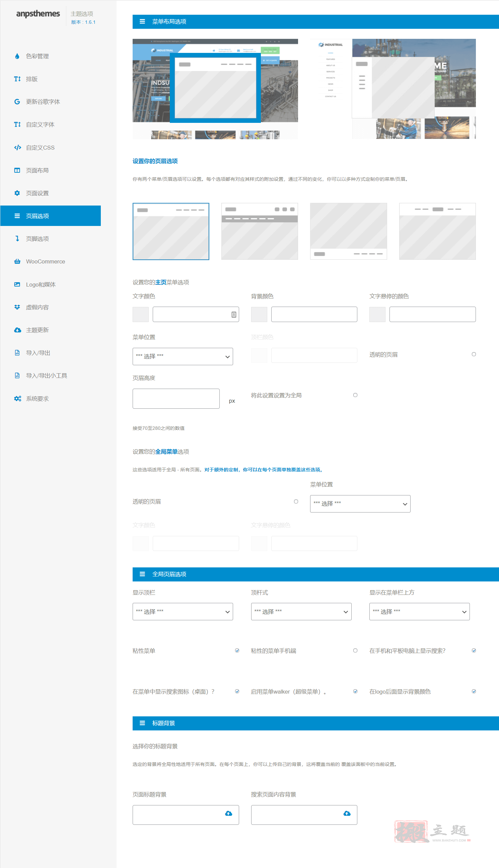Click upload cloud icon in 页面标题背景 field
The width and height of the screenshot is (499, 868).
pos(229,813)
